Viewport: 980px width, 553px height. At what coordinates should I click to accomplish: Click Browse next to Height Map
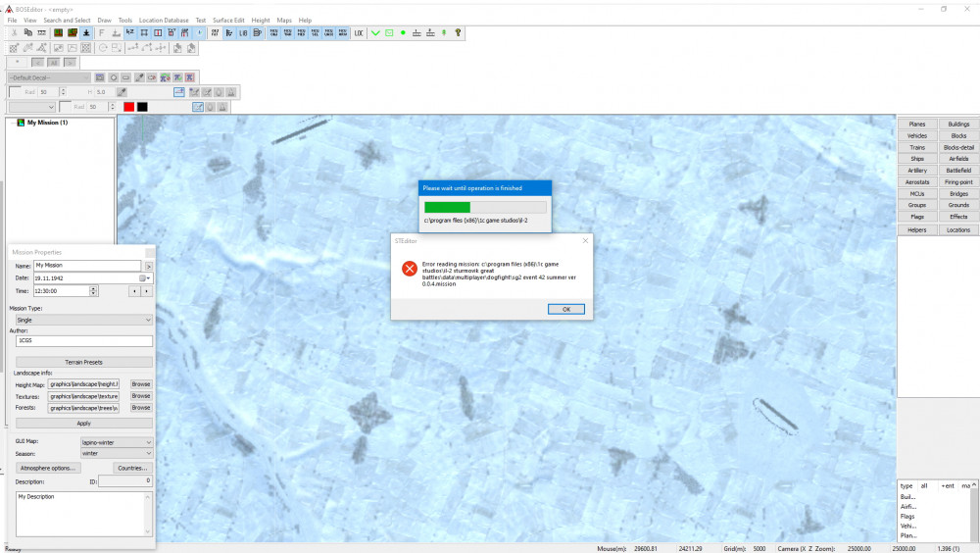[x=140, y=384]
